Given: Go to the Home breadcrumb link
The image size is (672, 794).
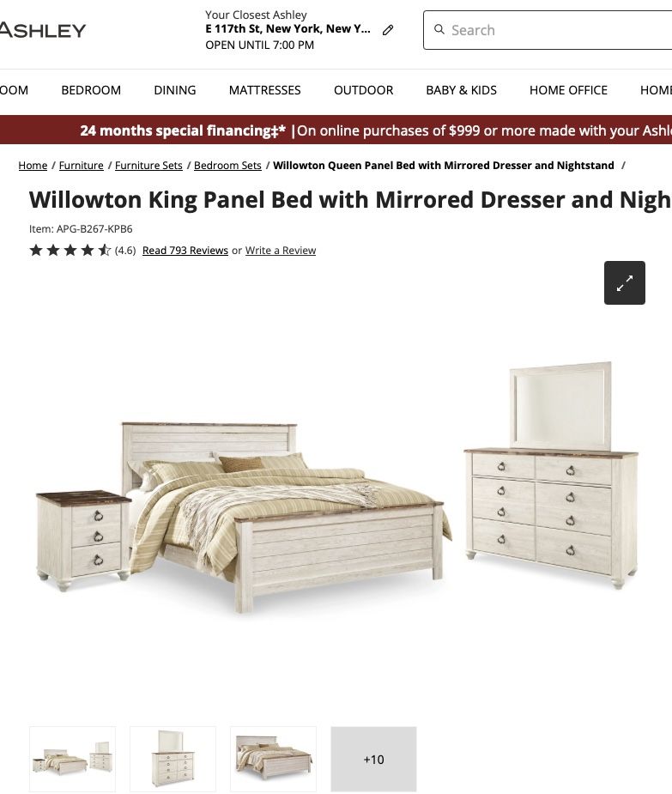Looking at the screenshot, I should click(33, 165).
